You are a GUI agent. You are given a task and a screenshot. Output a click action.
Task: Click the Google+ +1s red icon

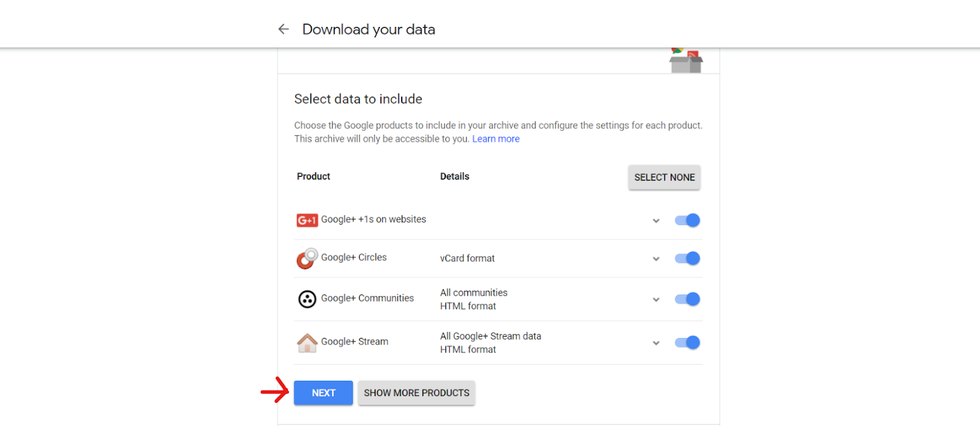pyautogui.click(x=307, y=220)
